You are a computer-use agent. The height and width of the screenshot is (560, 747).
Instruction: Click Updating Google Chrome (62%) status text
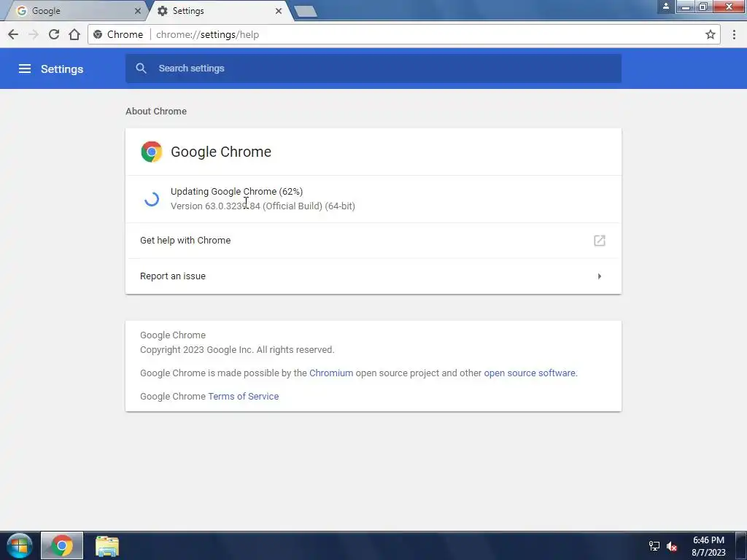pyautogui.click(x=237, y=192)
